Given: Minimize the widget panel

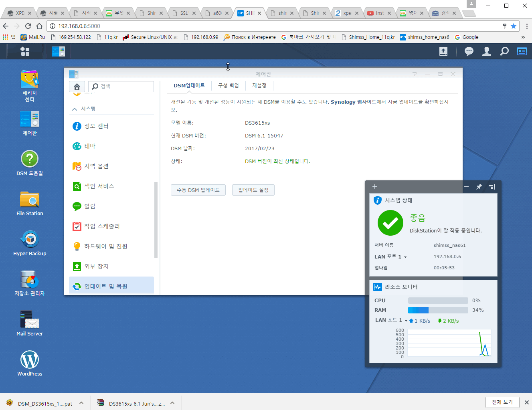Looking at the screenshot, I should 466,187.
